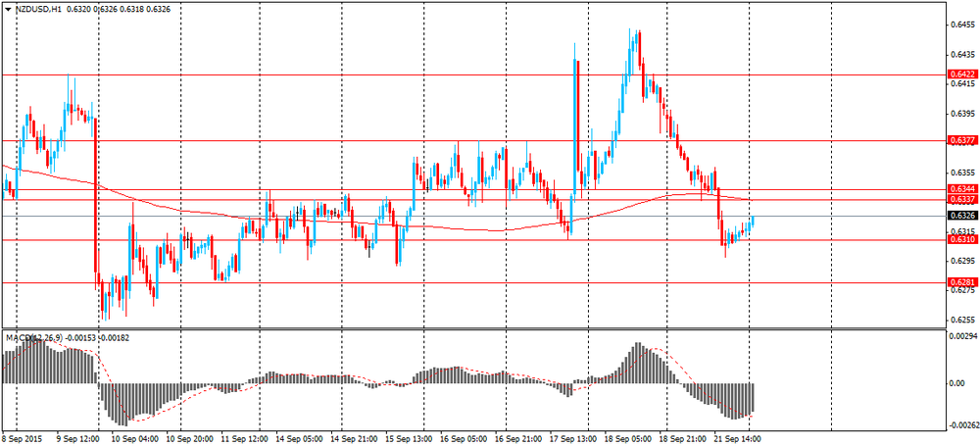980x446 pixels.
Task: Click the 14 Sep 05:00 time label
Action: [302, 439]
